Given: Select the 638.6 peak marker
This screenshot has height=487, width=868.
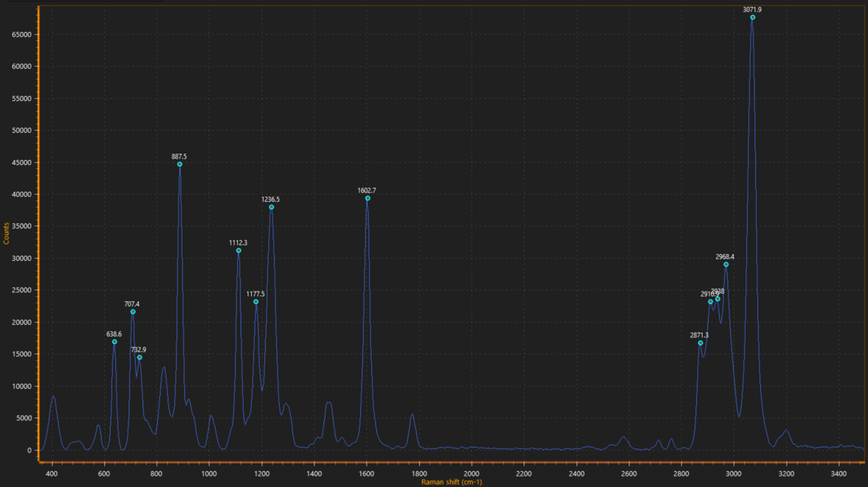Looking at the screenshot, I should 115,342.
